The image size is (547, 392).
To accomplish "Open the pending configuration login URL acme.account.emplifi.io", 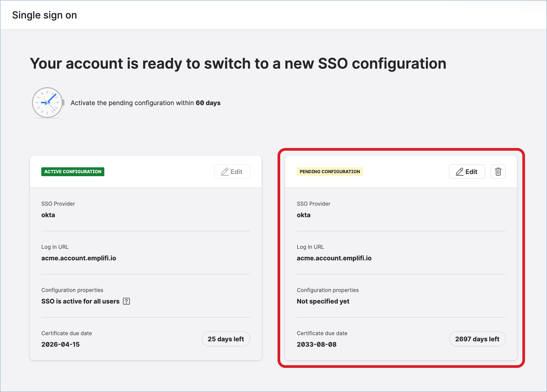I will point(334,258).
